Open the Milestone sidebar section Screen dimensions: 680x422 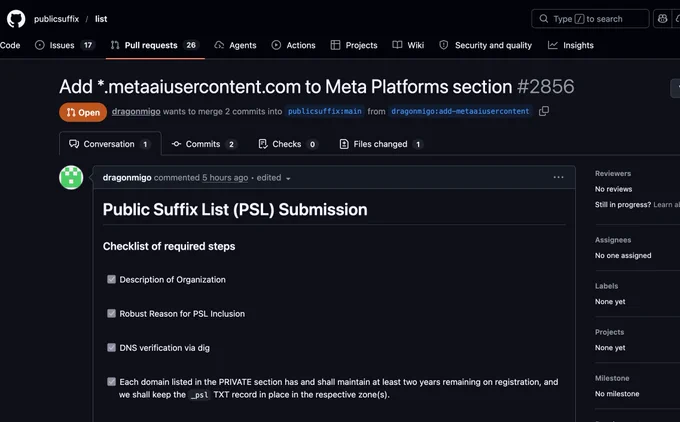pos(612,378)
